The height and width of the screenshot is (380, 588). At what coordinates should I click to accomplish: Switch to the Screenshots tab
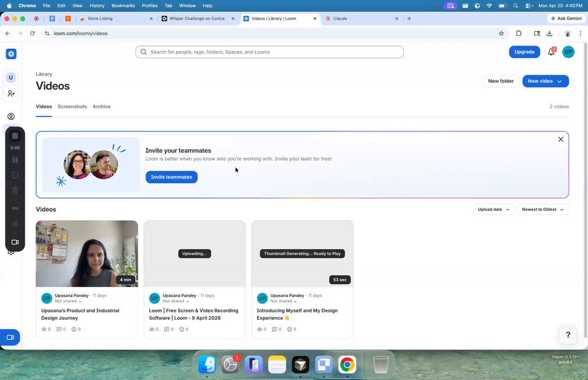pyautogui.click(x=72, y=107)
